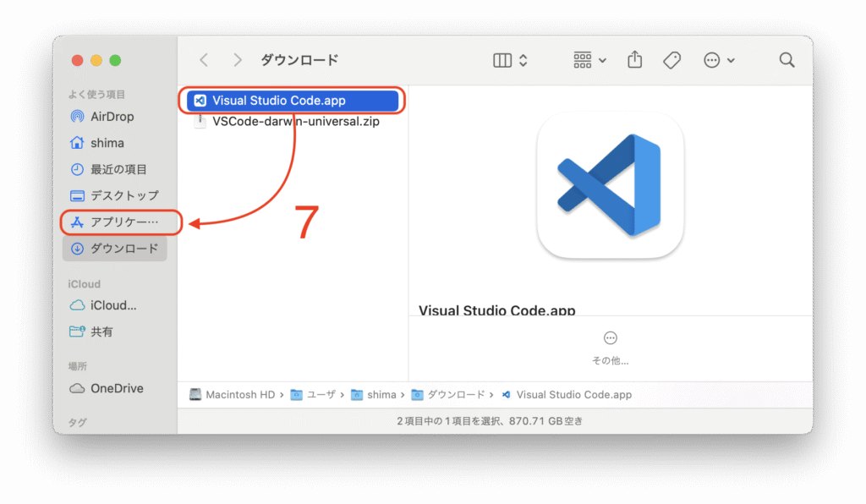Open the group-by grid dropdown
866x504 pixels.
(589, 60)
